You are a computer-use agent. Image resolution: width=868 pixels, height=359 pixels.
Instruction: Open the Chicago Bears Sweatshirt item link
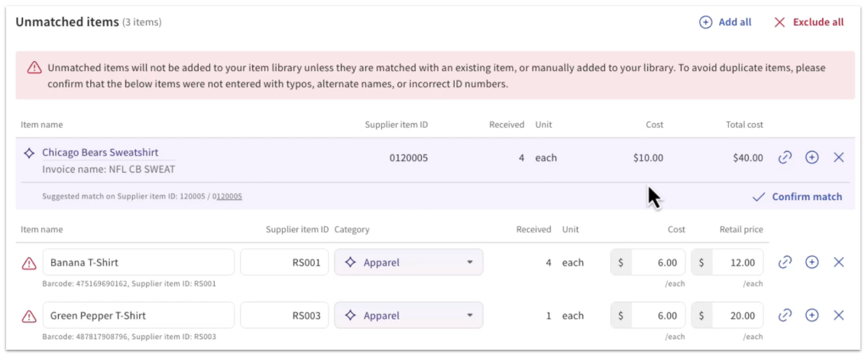click(100, 153)
